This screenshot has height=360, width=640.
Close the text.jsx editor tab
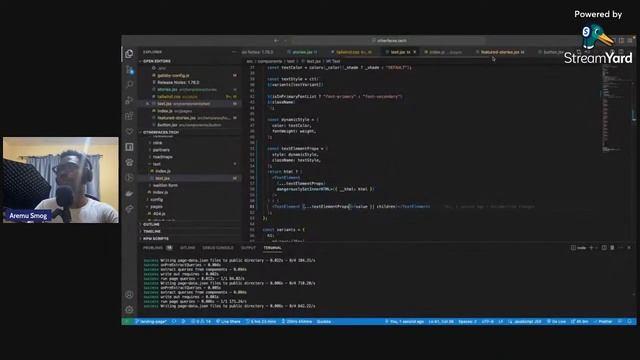tap(415, 52)
